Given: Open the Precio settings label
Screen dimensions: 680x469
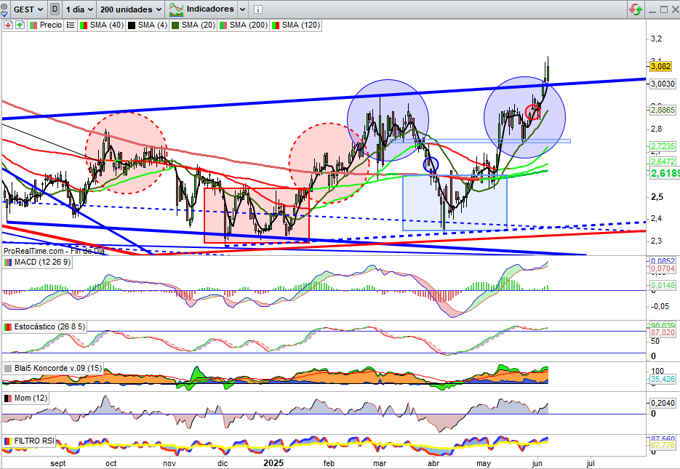Looking at the screenshot, I should (51, 25).
